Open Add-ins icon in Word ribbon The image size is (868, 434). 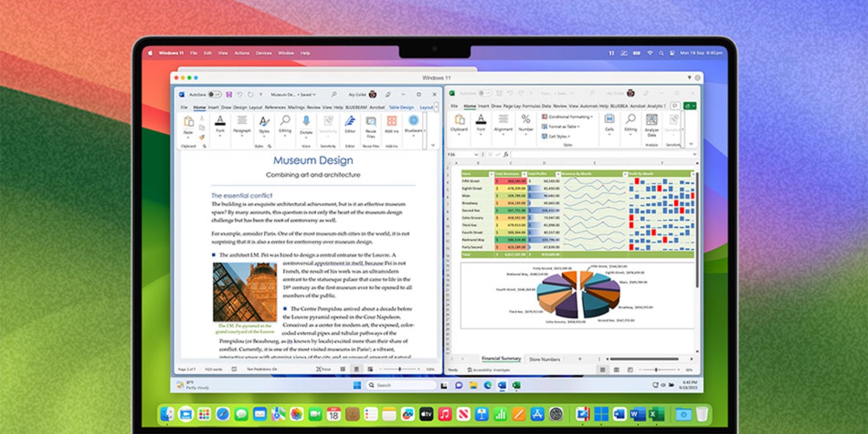(391, 121)
